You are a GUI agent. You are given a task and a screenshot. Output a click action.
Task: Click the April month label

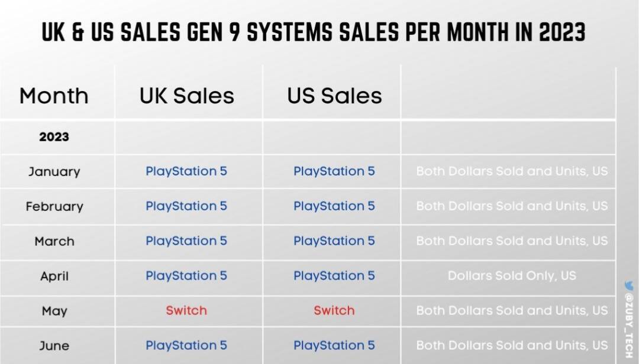point(54,276)
